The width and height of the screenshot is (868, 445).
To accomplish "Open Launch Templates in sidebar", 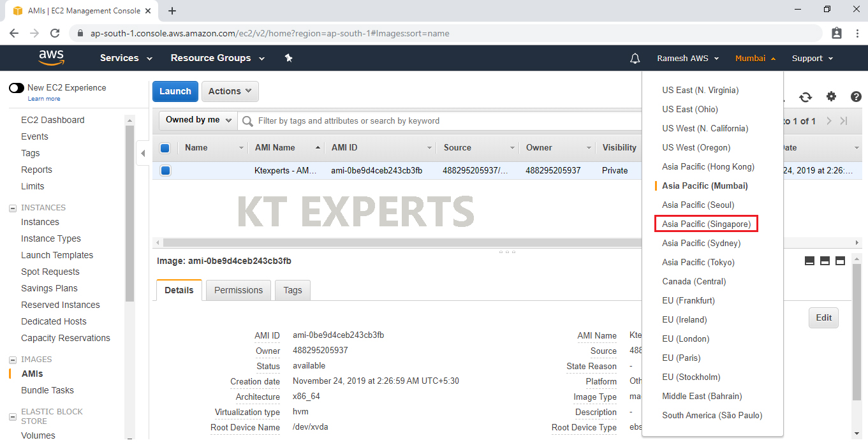I will point(57,255).
